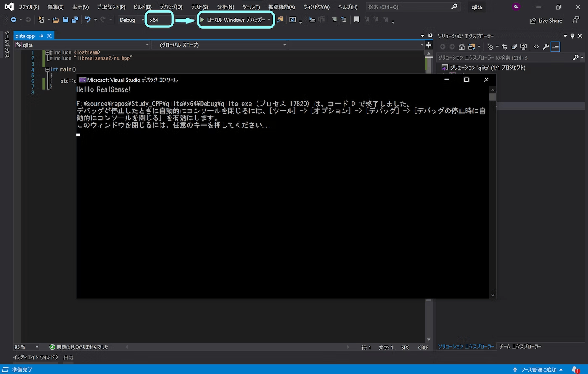
Task: Click the Undo icon in toolbar
Action: (88, 20)
